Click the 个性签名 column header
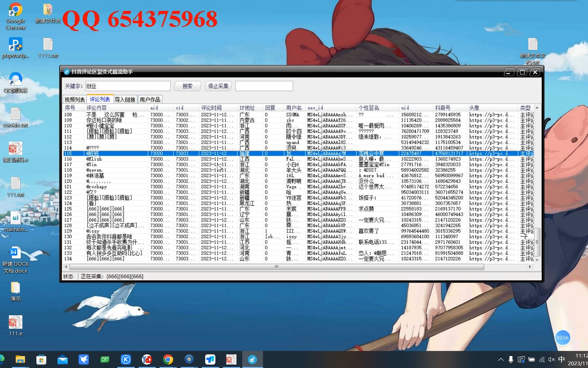This screenshot has height=368, width=588. tap(377, 108)
